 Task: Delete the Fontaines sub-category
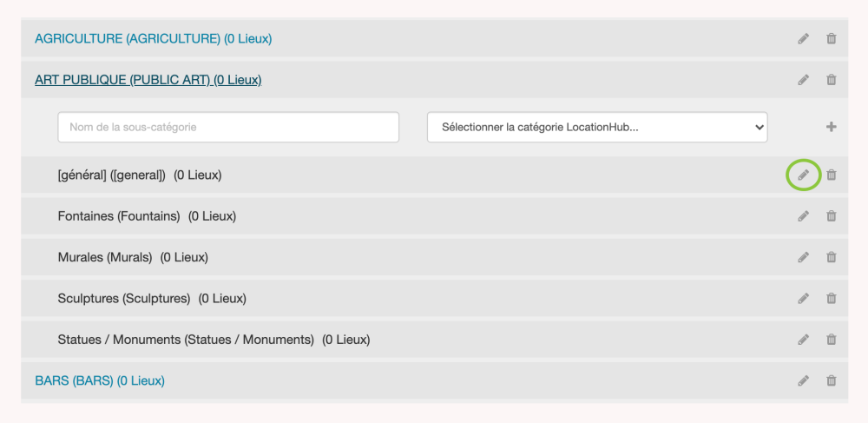pyautogui.click(x=832, y=216)
